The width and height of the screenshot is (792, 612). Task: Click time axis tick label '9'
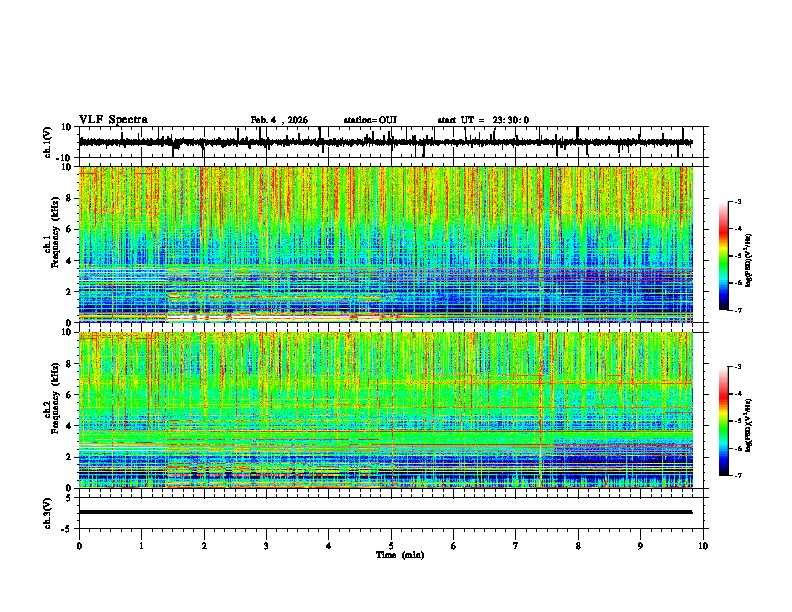tap(640, 546)
